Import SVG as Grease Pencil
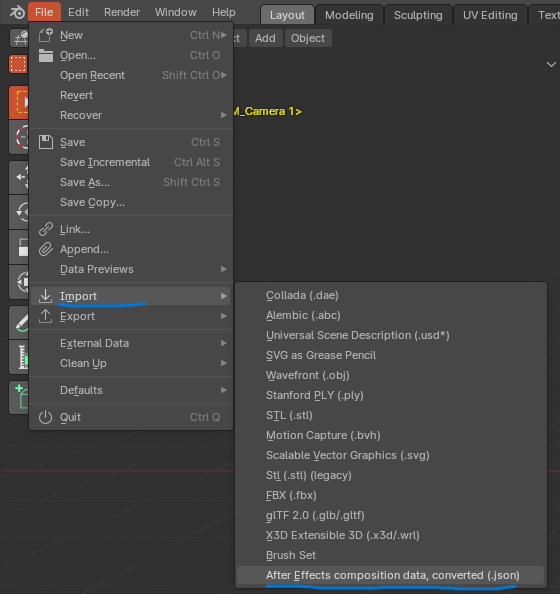Screen dimensions: 560x594 click(x=391, y=356)
